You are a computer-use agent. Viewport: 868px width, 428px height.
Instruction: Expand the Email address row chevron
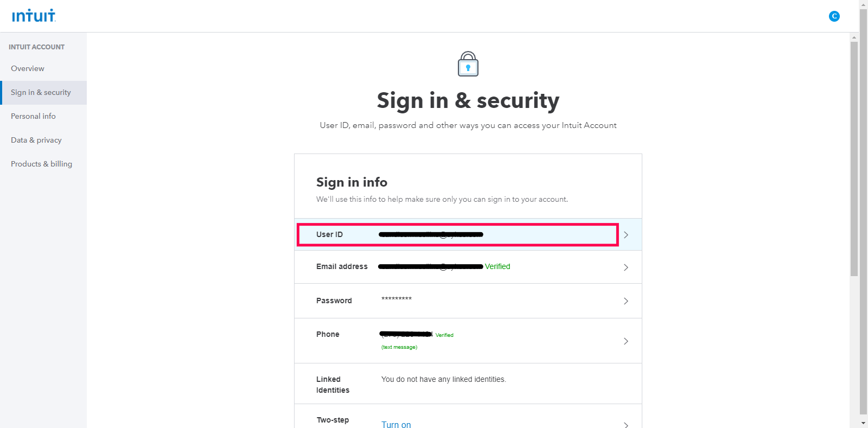(626, 267)
